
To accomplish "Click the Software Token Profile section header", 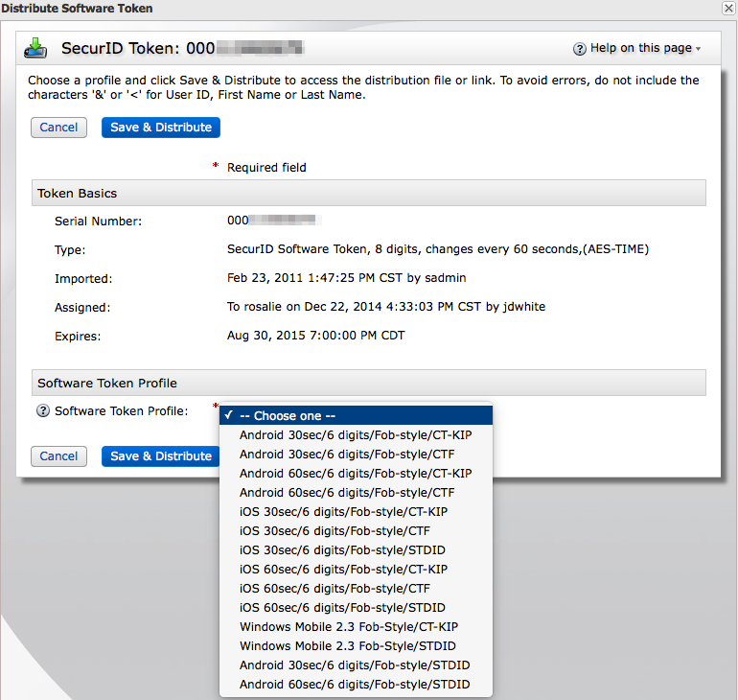I will (x=369, y=383).
